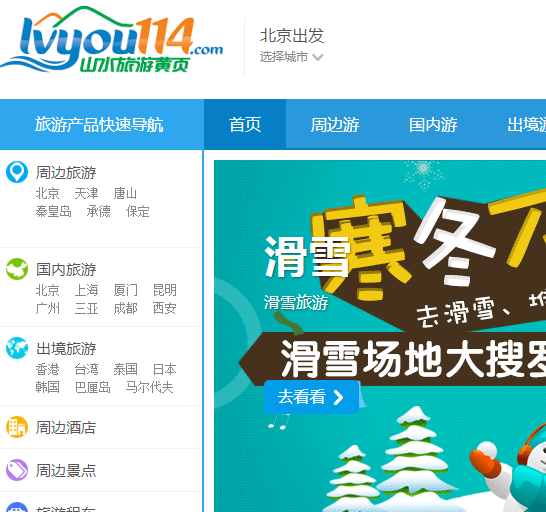Viewport: 546px width, 512px height.
Task: Select 昆明 under 国内旅游
Action: click(x=165, y=290)
